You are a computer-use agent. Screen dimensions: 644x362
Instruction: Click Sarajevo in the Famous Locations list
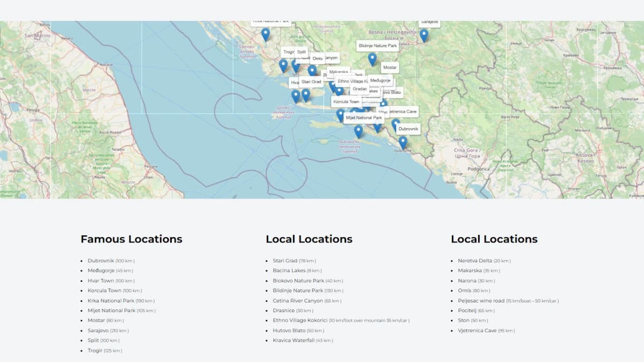(x=98, y=330)
